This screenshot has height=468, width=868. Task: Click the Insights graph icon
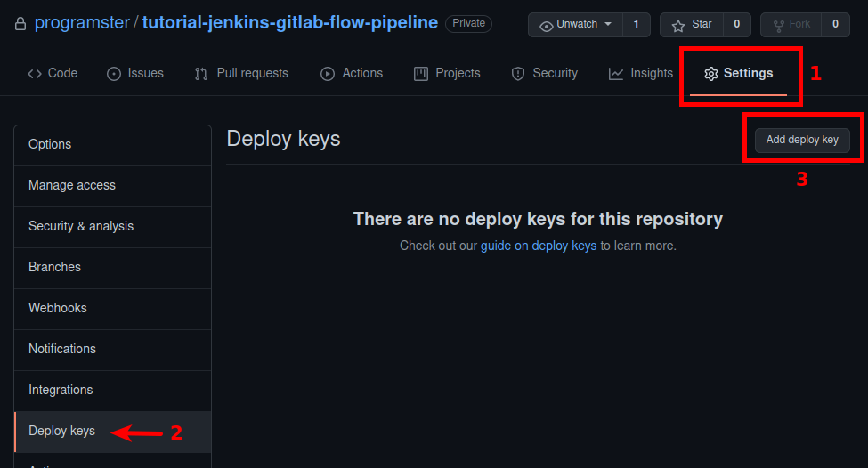point(615,74)
